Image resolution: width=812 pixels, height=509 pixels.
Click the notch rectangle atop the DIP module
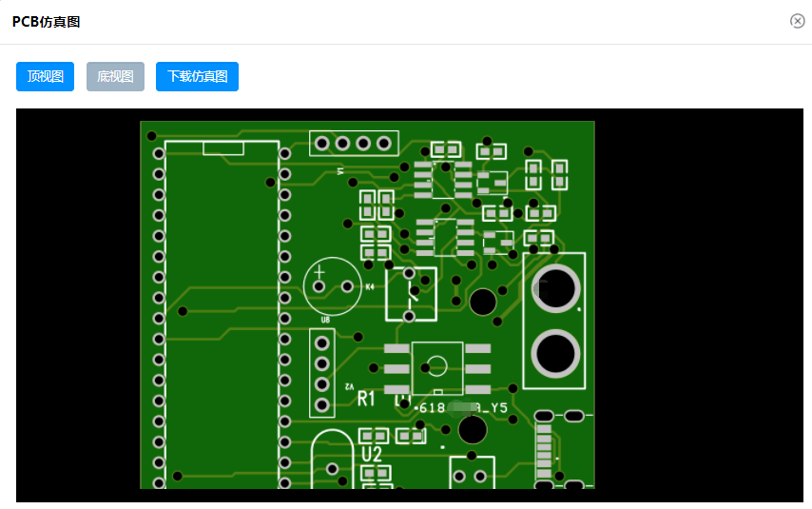223,148
